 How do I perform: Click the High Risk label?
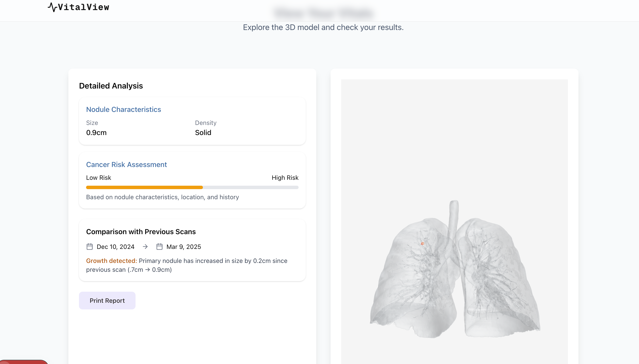[x=285, y=178]
